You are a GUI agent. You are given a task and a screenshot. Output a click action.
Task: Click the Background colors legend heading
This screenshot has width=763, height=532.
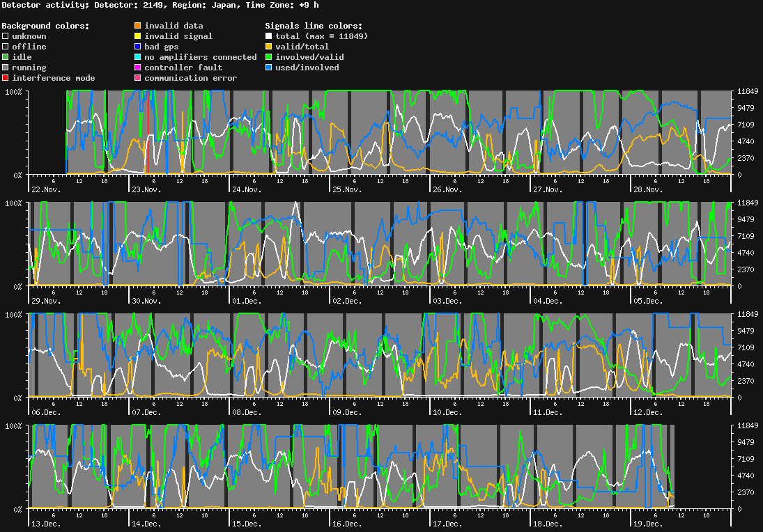[x=45, y=26]
